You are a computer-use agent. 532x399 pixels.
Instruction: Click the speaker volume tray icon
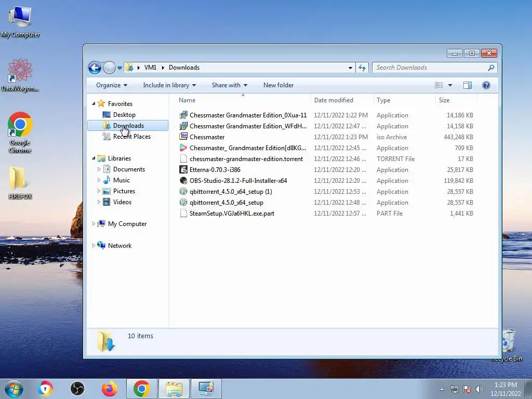coord(479,389)
